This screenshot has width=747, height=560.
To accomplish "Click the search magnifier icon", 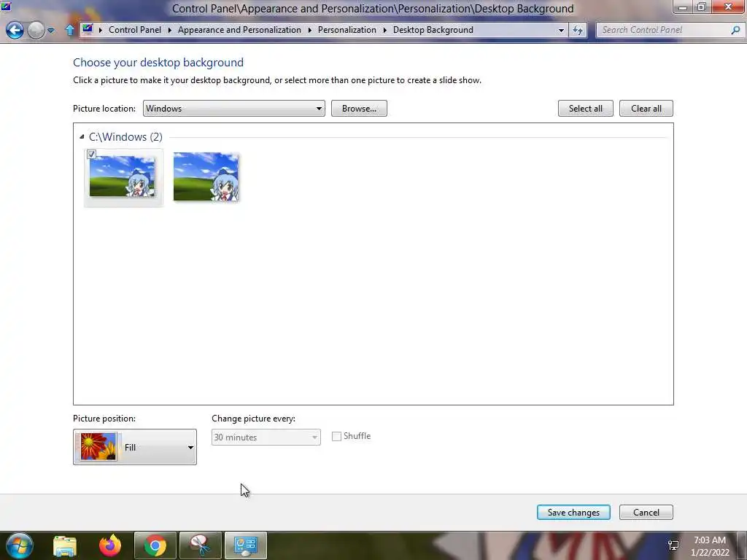I will click(x=735, y=30).
